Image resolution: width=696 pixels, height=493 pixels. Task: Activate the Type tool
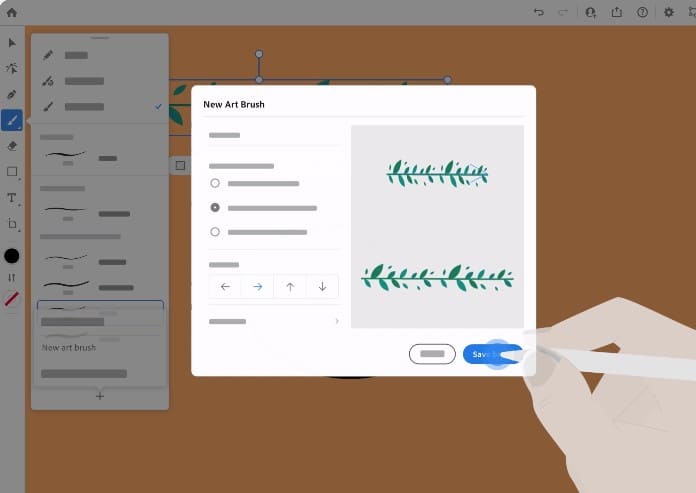click(12, 198)
